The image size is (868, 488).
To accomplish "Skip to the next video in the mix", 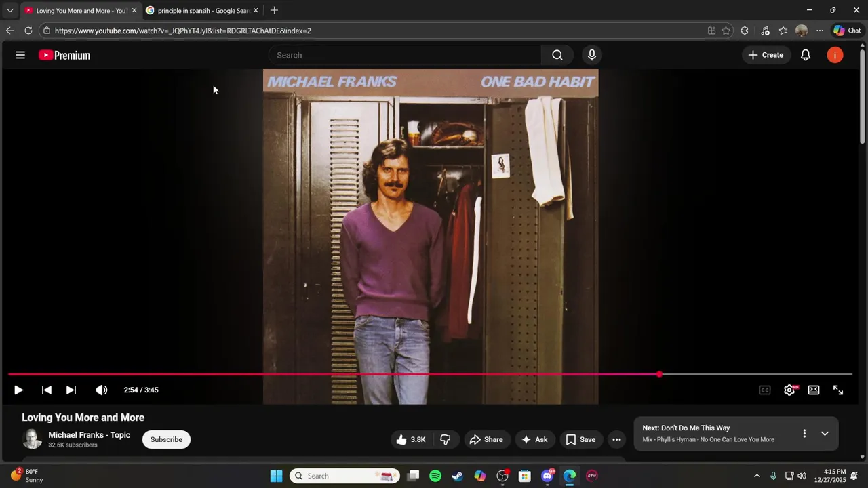I will click(71, 390).
